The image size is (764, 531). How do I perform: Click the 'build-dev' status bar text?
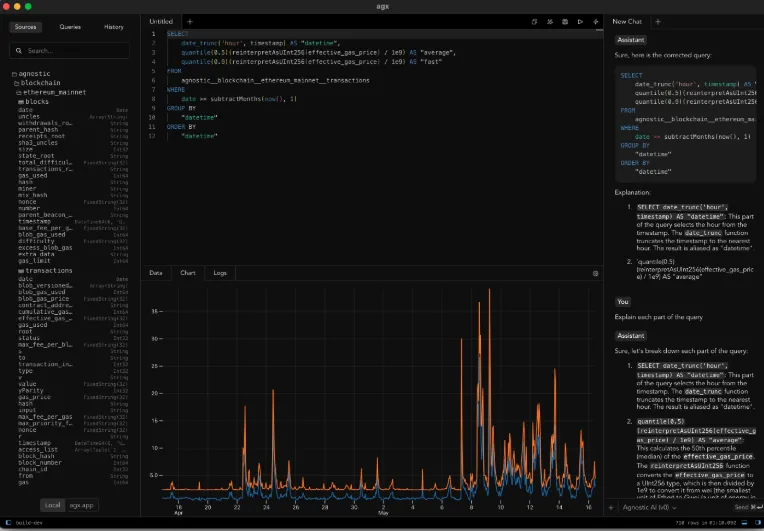(x=29, y=523)
